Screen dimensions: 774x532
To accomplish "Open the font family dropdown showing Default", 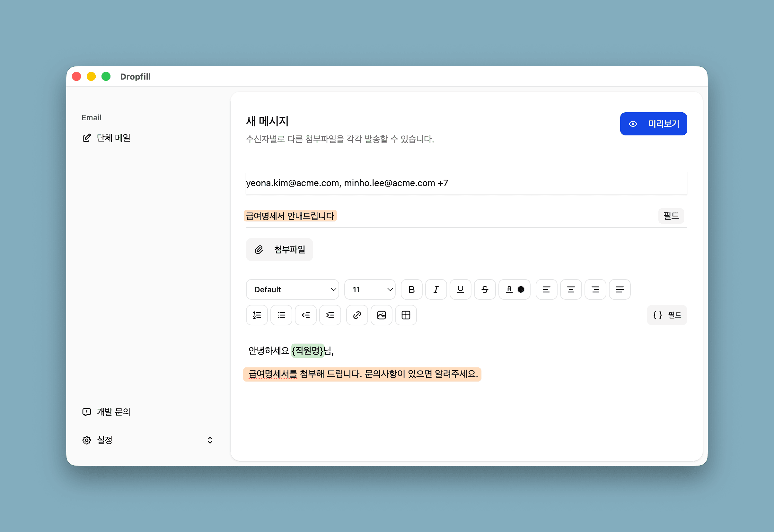I will (292, 289).
